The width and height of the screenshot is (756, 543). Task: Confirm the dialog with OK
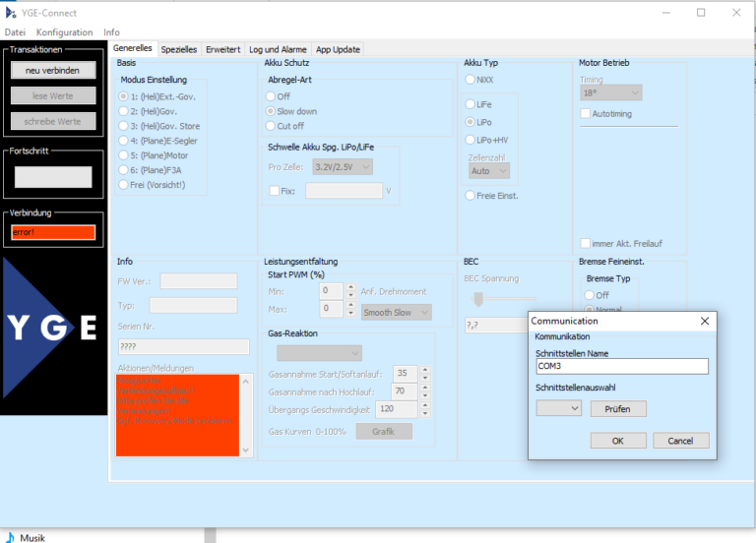coord(617,441)
